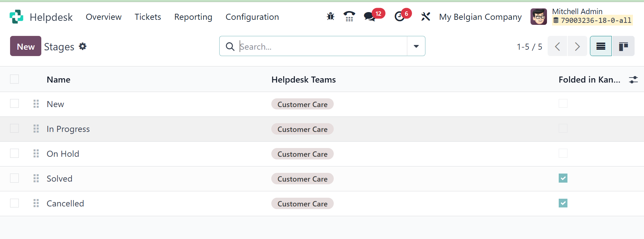The height and width of the screenshot is (239, 644).
Task: Switch to Kanban view
Action: pyautogui.click(x=623, y=46)
